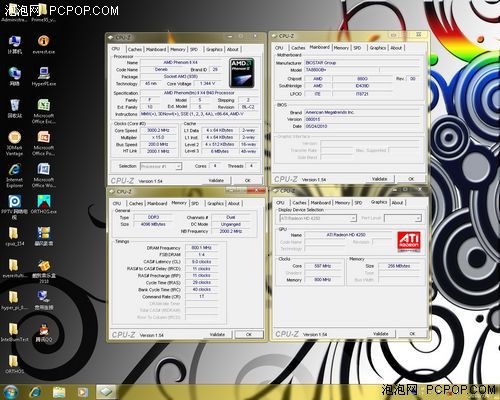Open the ORTHOS folder icon
The width and height of the screenshot is (500, 400).
click(15, 364)
